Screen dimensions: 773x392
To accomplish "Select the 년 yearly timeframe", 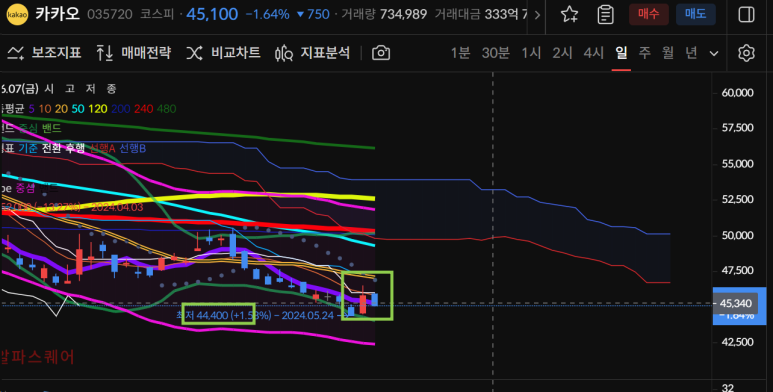I will 691,53.
